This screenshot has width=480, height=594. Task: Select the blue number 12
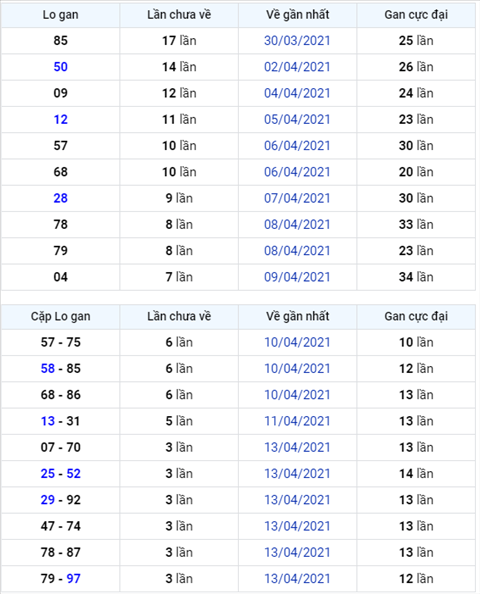click(61, 119)
